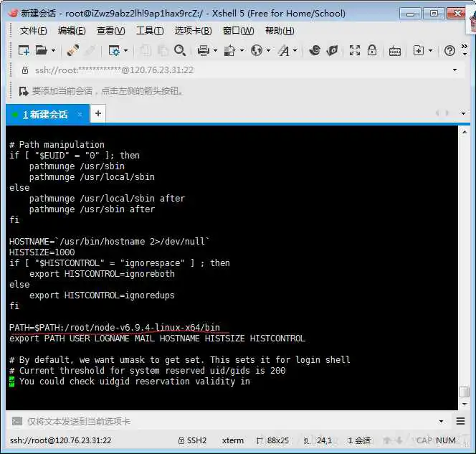Click the New Session toolbar icon
The image size is (476, 454).
(24, 50)
